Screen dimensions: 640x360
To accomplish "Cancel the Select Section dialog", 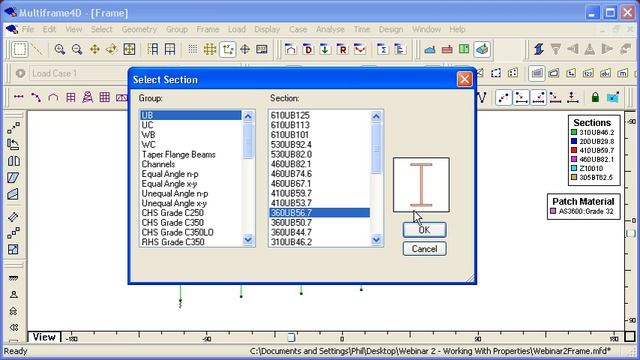I will 424,249.
